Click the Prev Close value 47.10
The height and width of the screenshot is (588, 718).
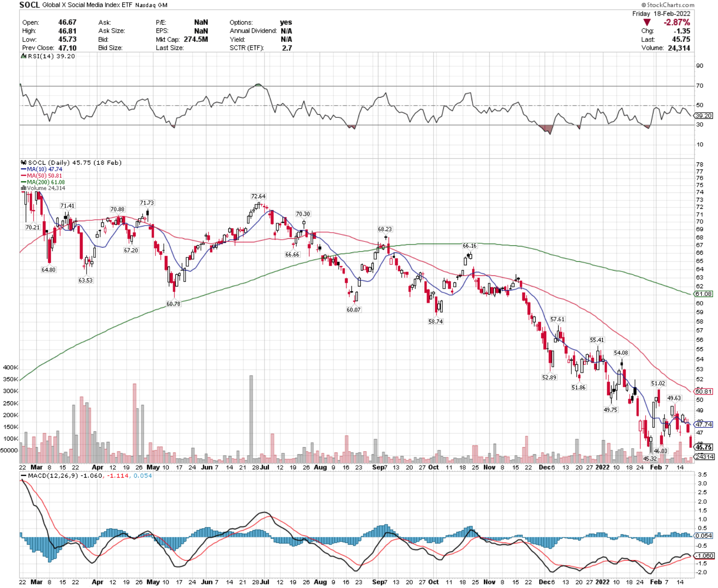[67, 48]
